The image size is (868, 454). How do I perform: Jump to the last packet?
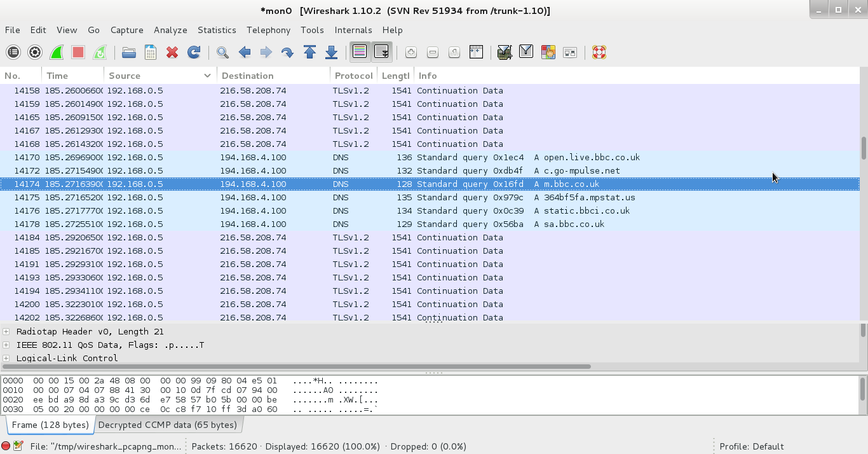click(331, 52)
